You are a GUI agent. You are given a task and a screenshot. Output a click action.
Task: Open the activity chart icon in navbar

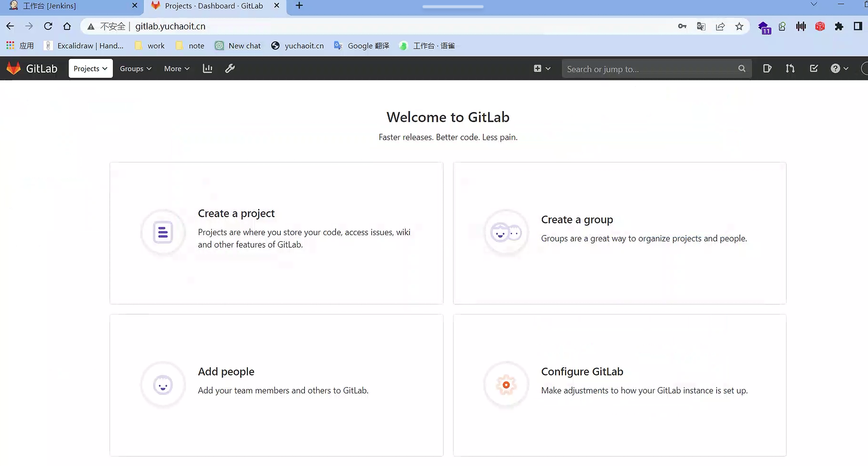[207, 68]
